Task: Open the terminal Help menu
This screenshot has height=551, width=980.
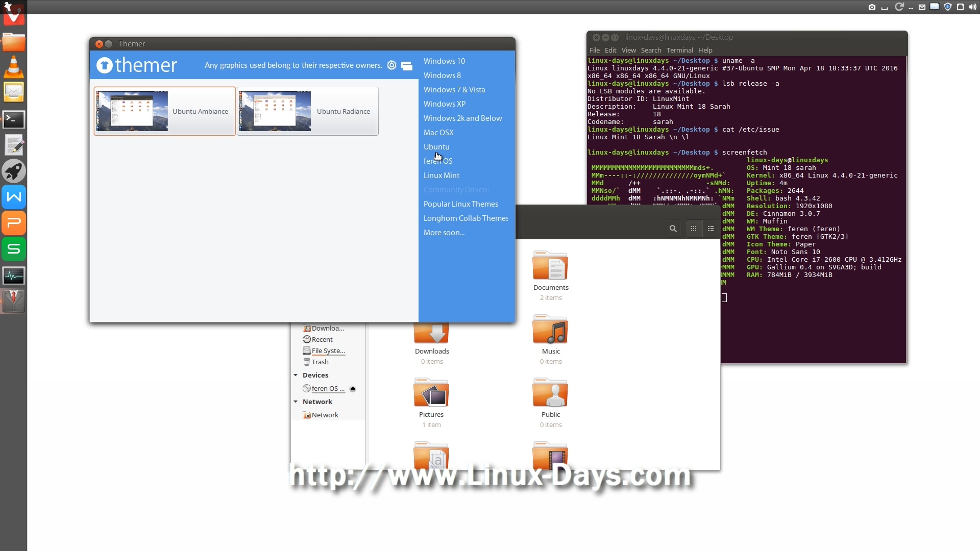Action: point(705,50)
